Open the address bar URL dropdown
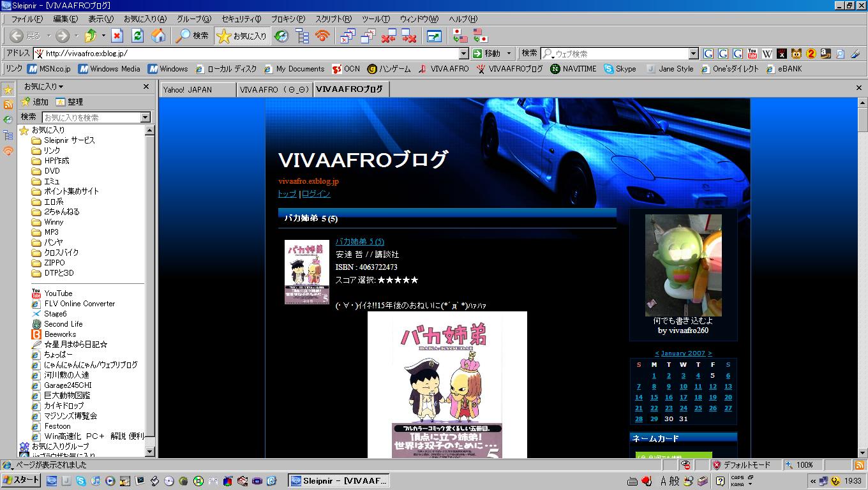 [x=464, y=54]
